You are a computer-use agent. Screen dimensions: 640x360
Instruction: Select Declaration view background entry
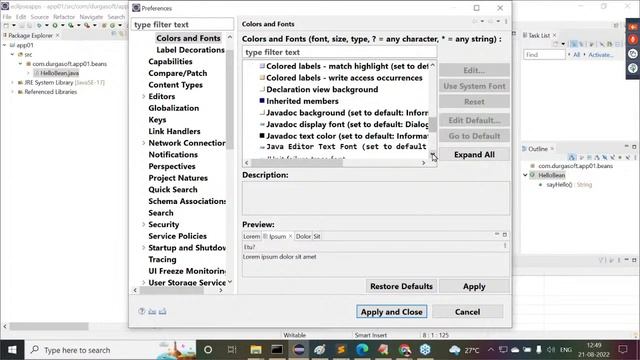pos(322,89)
